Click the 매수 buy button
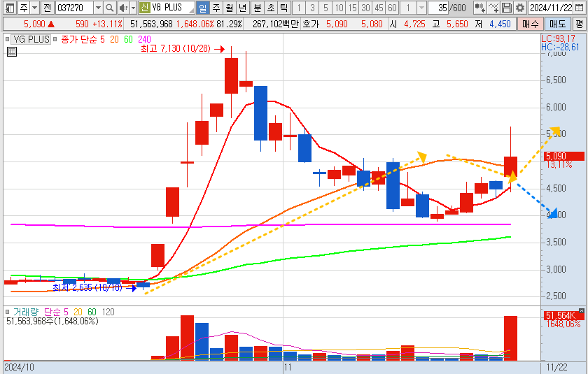 (x=531, y=24)
